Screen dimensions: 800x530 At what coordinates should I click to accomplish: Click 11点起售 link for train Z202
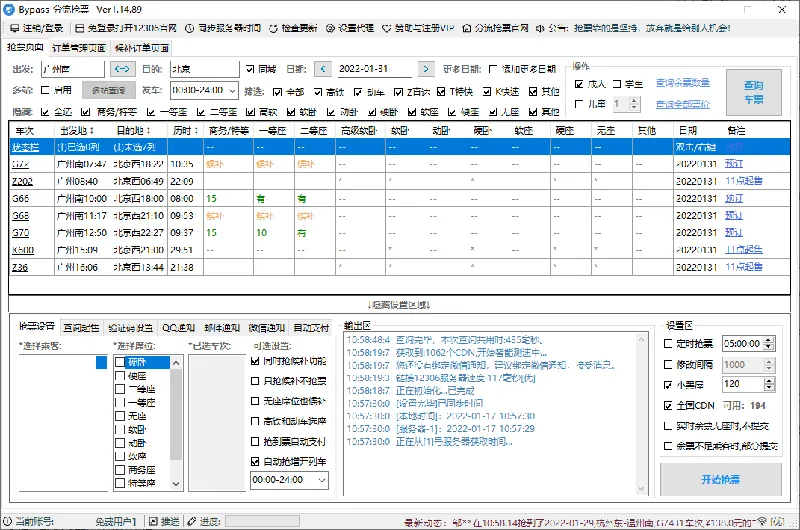[744, 181]
